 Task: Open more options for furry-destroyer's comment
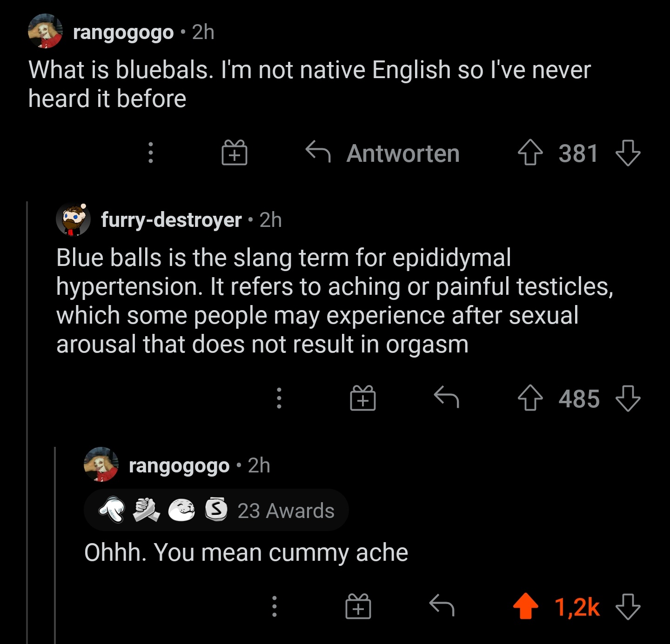point(279,398)
